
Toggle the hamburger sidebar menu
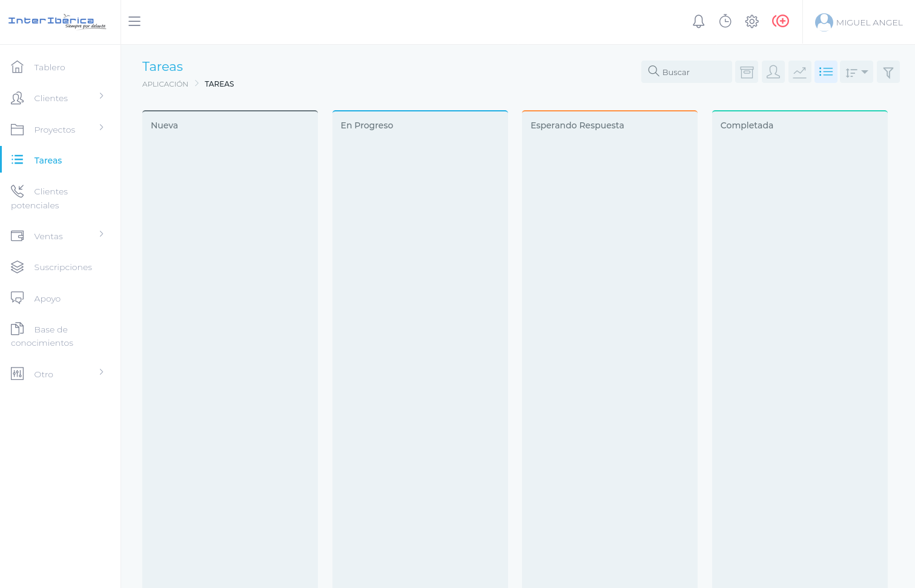[x=134, y=21]
